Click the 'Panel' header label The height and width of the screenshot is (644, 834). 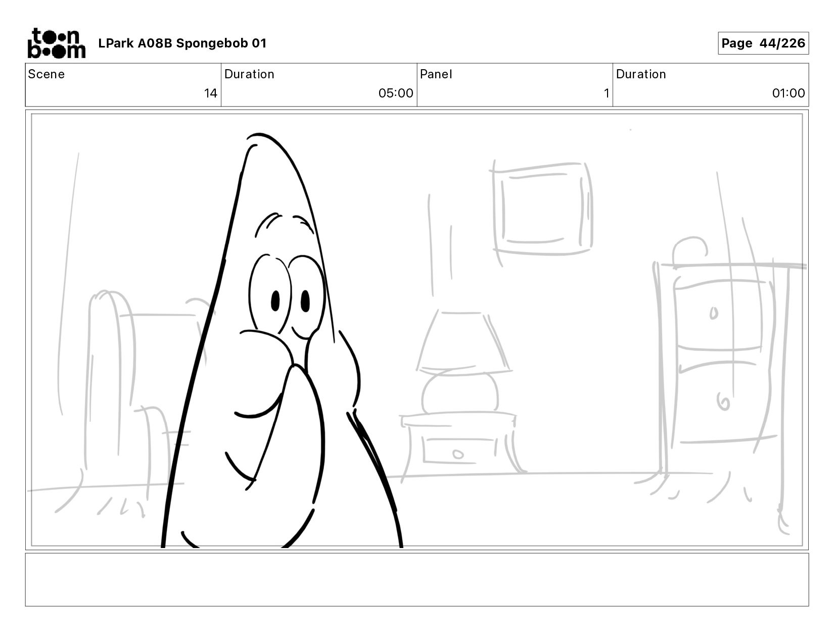pyautogui.click(x=436, y=74)
